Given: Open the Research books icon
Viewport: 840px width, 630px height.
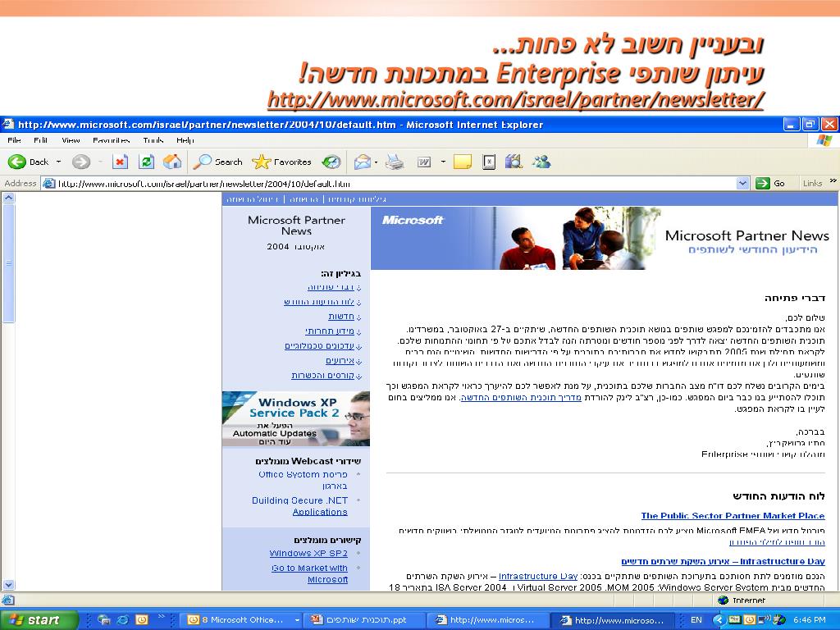Looking at the screenshot, I should click(514, 162).
